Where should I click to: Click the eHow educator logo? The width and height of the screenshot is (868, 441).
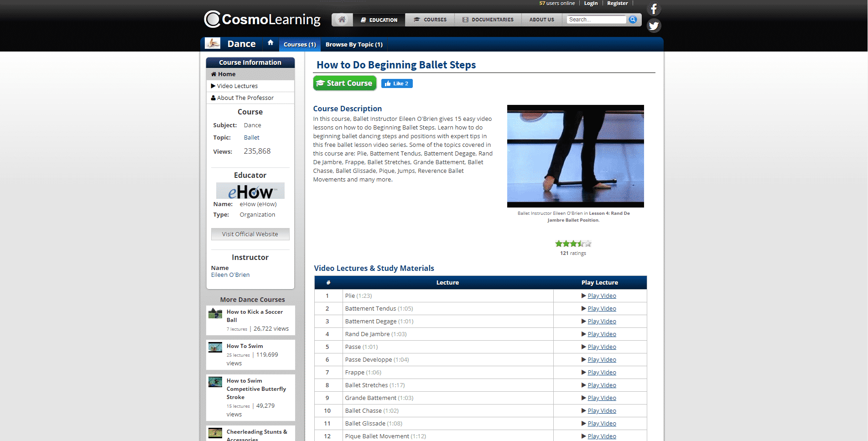(x=250, y=191)
